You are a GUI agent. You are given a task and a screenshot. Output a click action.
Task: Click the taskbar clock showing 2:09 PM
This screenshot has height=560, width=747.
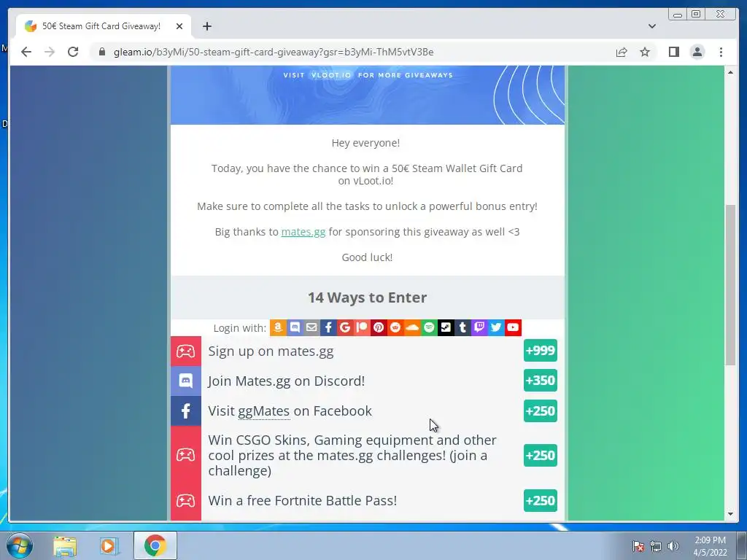click(x=710, y=546)
